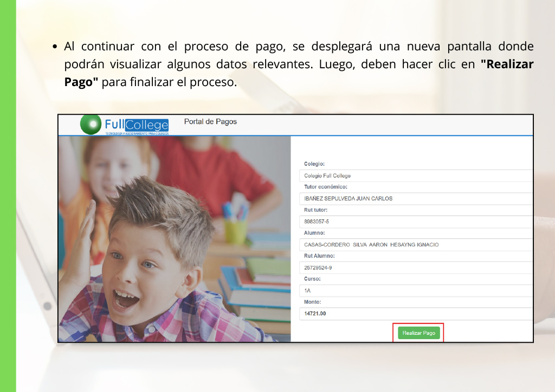Click the schoolchildren photo on portal
555x392 pixels.
175,239
